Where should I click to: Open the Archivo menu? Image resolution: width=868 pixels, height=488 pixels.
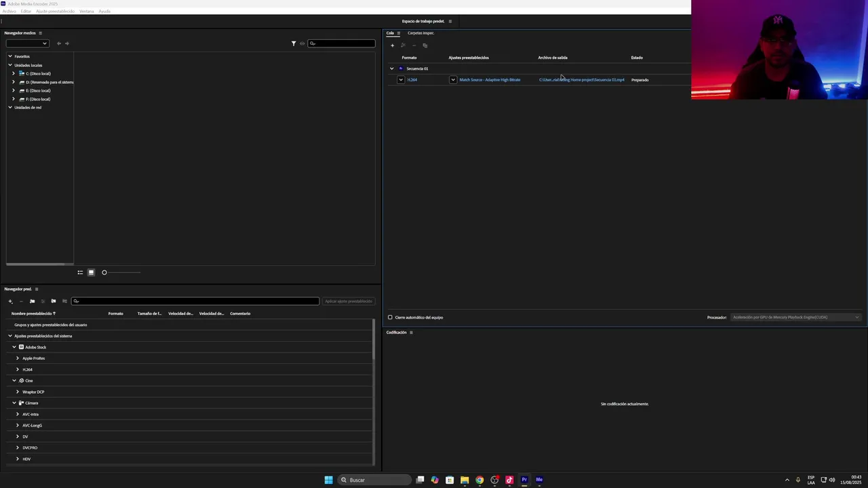(x=9, y=12)
